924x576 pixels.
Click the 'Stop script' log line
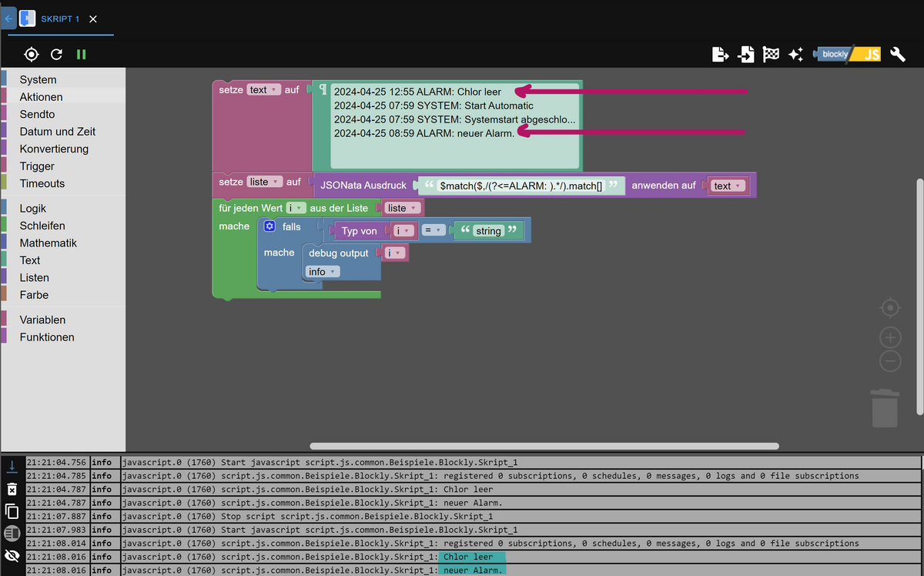tap(521, 517)
